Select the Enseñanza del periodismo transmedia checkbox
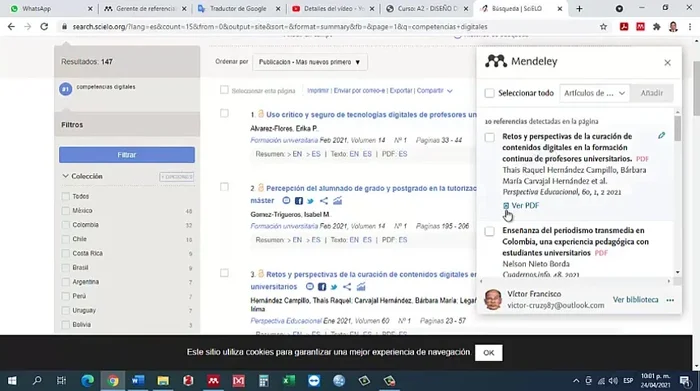 (x=490, y=231)
